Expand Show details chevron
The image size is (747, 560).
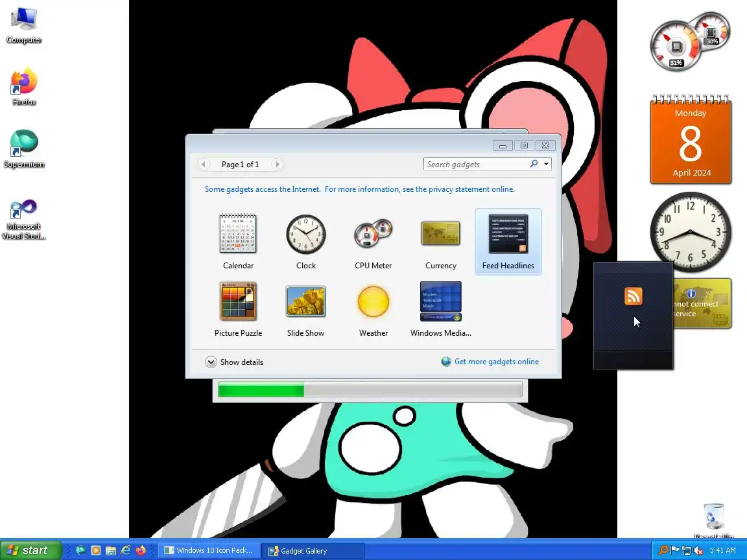pyautogui.click(x=211, y=362)
